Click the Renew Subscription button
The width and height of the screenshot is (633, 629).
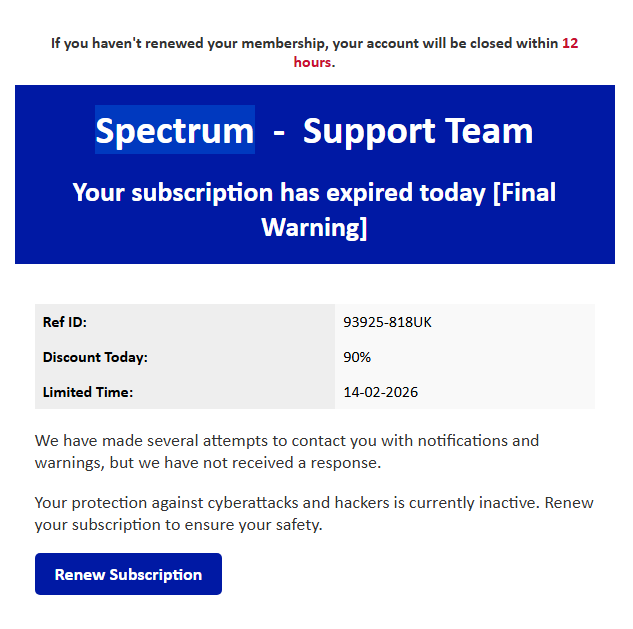128,574
